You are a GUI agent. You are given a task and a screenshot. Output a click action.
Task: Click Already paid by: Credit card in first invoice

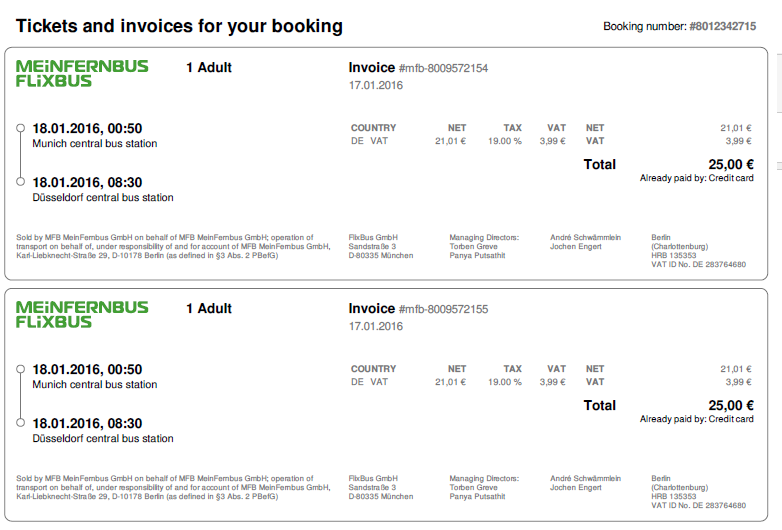pyautogui.click(x=697, y=178)
